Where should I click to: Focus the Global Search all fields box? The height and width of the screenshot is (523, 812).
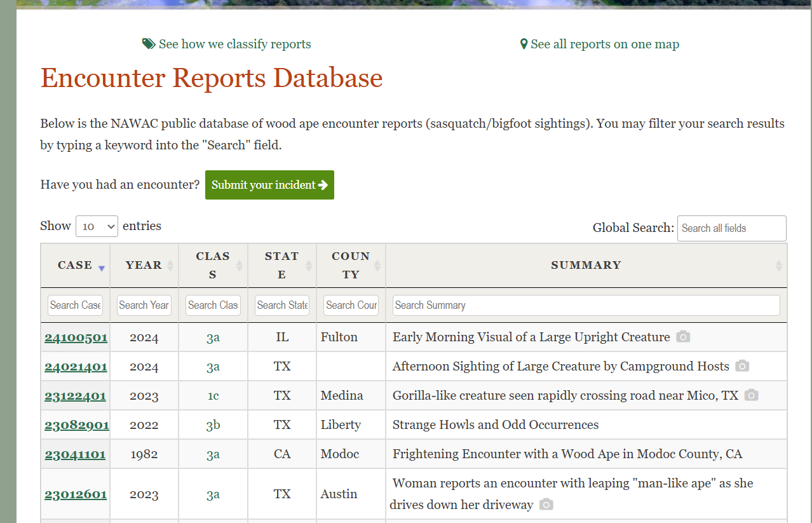(731, 228)
